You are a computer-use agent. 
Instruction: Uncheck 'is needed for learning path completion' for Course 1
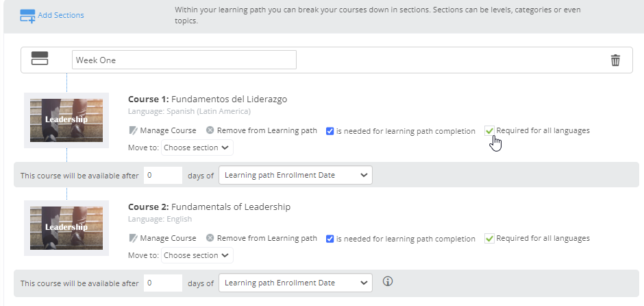(x=330, y=131)
